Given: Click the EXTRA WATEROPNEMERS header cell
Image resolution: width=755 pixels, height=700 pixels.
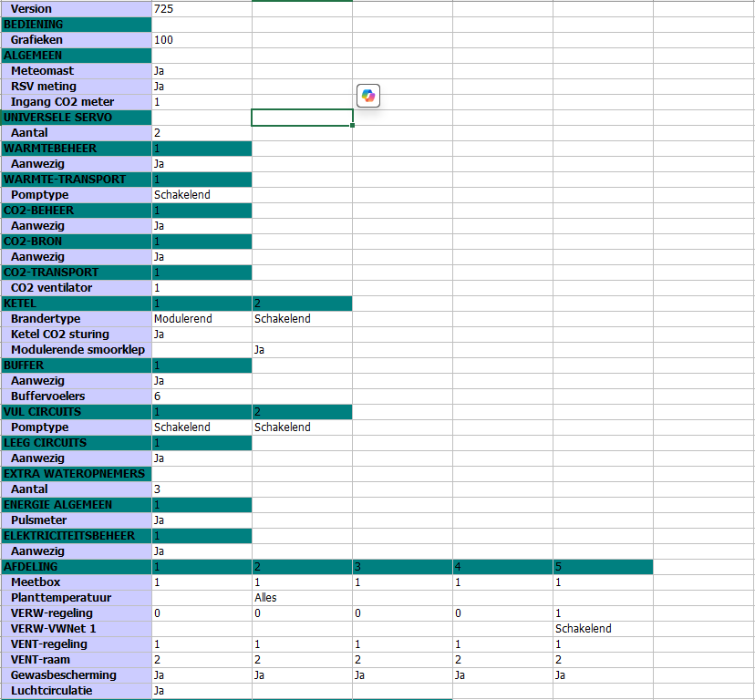Looking at the screenshot, I should [x=77, y=474].
